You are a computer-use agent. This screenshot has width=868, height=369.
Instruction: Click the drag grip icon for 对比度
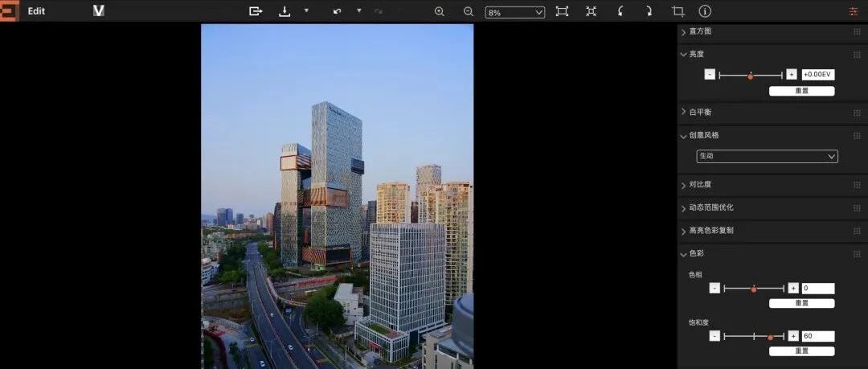tap(857, 185)
